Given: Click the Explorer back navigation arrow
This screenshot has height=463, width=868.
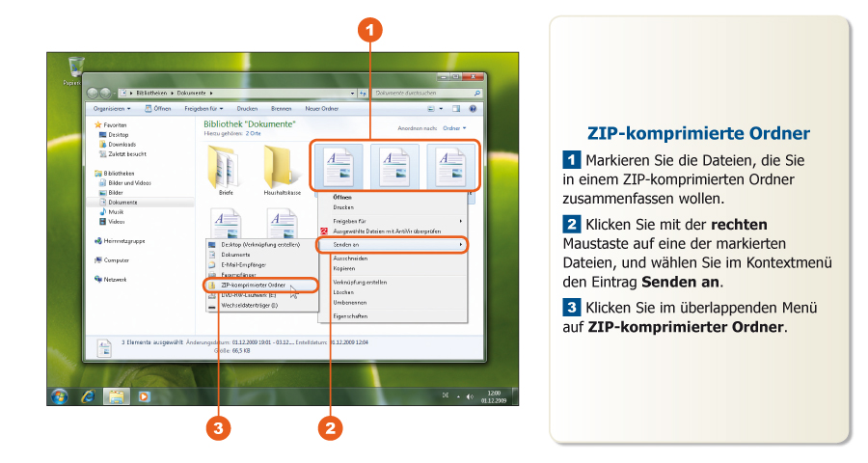Looking at the screenshot, I should click(x=93, y=93).
